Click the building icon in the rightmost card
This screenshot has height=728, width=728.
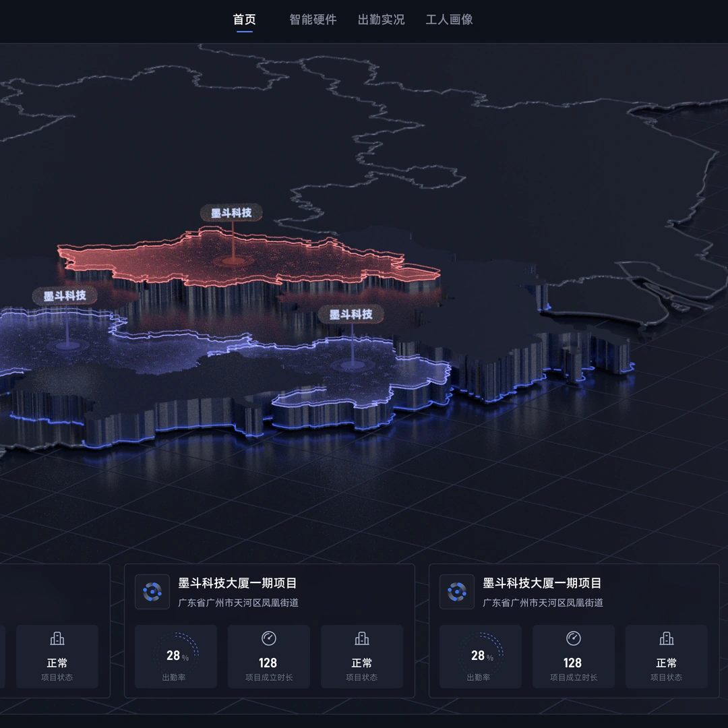point(666,639)
